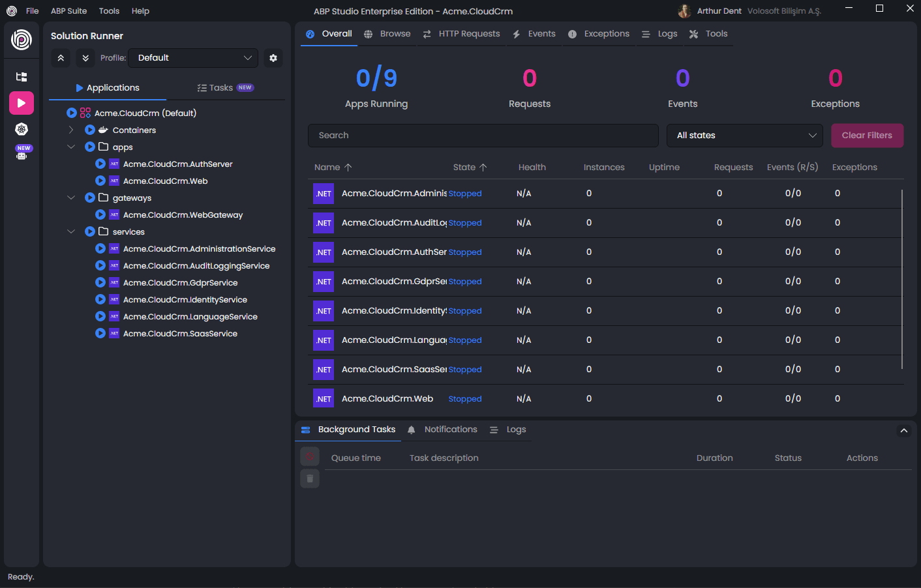Click the ABP Studio logo icon
The height and width of the screenshot is (588, 921).
[x=22, y=40]
